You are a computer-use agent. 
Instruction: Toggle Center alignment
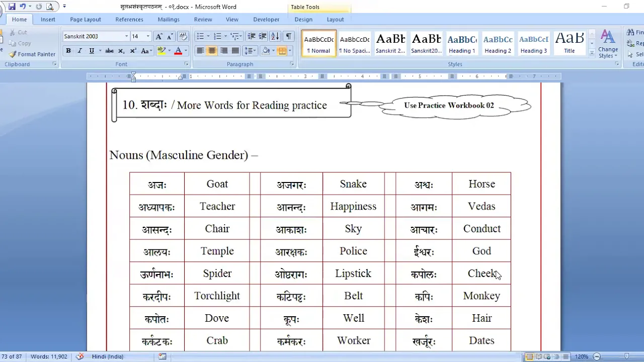(x=212, y=51)
